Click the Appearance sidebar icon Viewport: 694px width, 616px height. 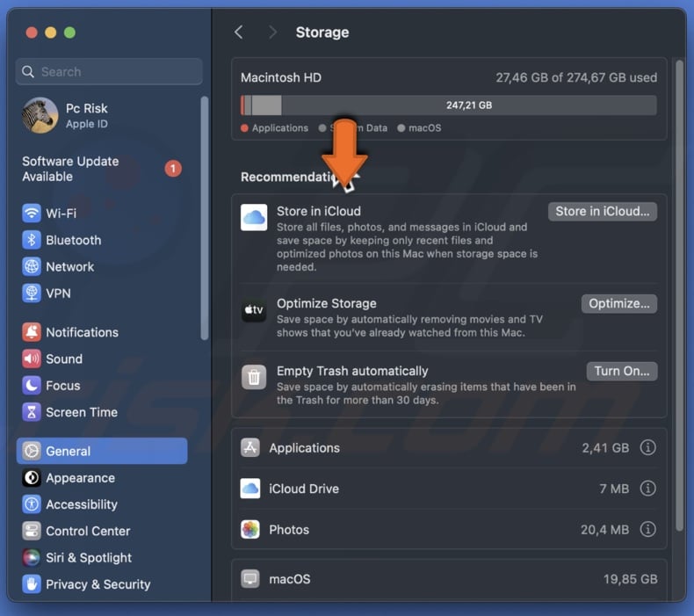pyautogui.click(x=32, y=478)
